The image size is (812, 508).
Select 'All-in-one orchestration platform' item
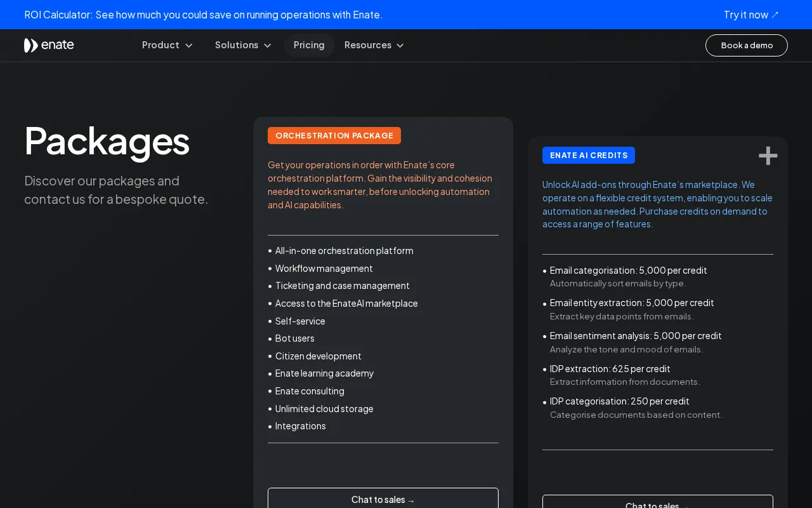click(x=344, y=251)
